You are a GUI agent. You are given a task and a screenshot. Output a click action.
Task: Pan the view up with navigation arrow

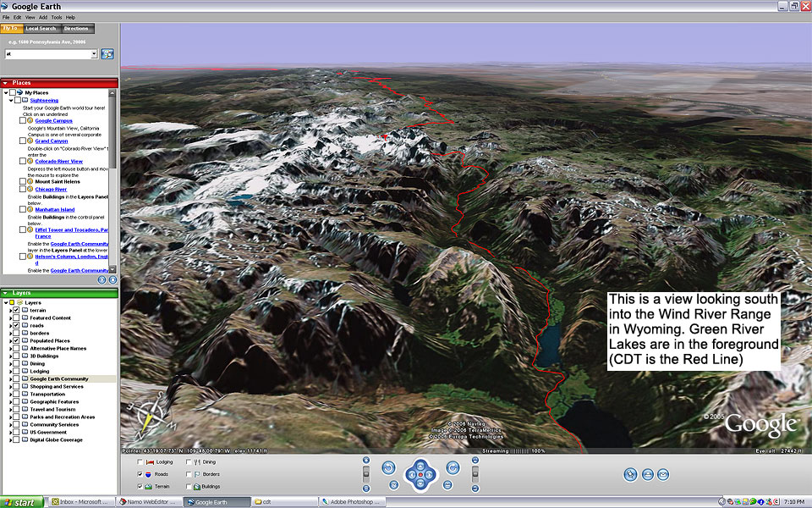420,465
